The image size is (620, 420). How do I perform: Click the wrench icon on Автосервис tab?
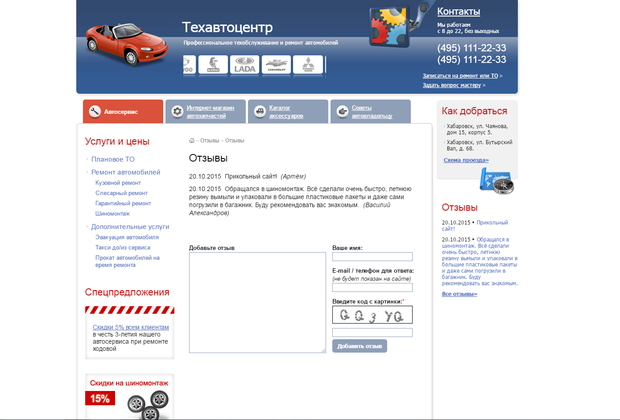click(95, 112)
